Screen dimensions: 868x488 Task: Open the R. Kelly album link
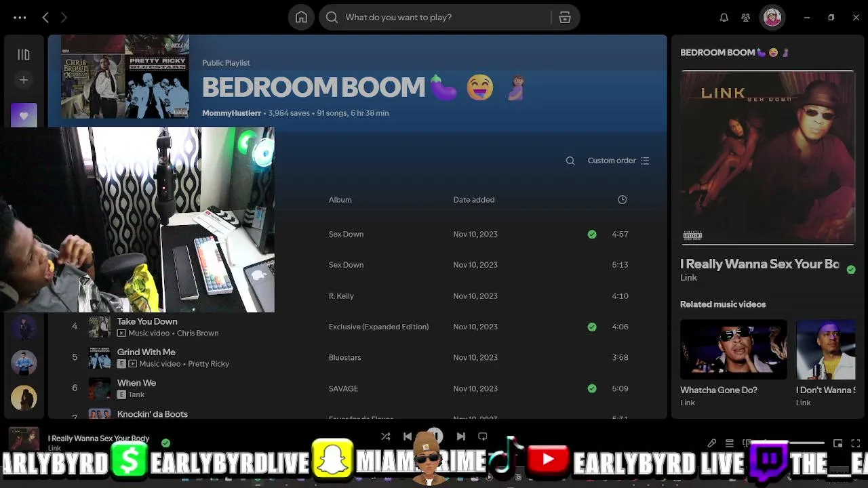[x=341, y=296]
